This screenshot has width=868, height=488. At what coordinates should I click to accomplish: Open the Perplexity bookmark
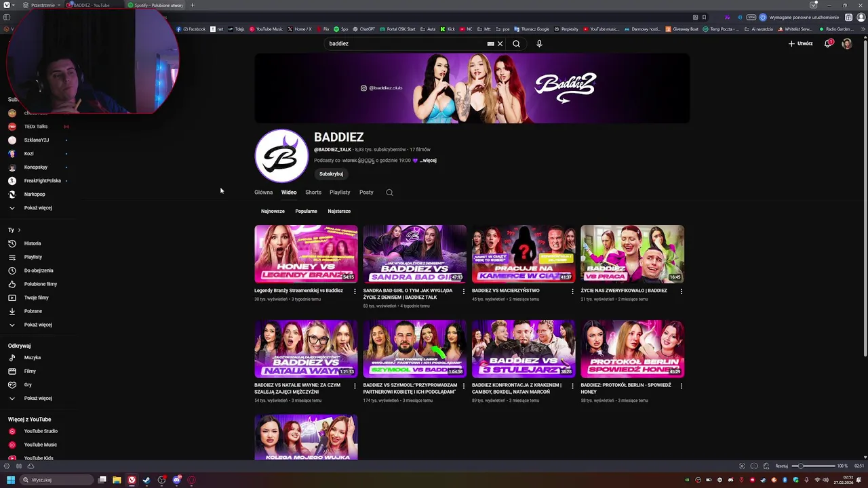point(566,29)
